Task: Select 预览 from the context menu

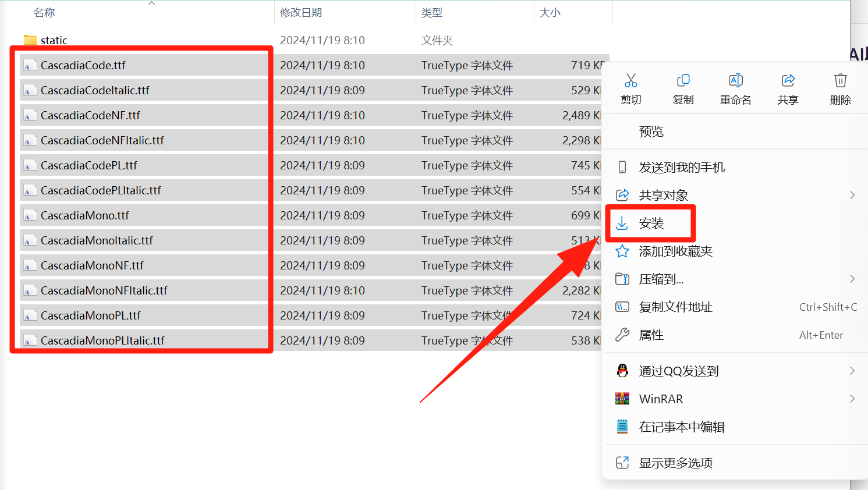Action: point(651,131)
